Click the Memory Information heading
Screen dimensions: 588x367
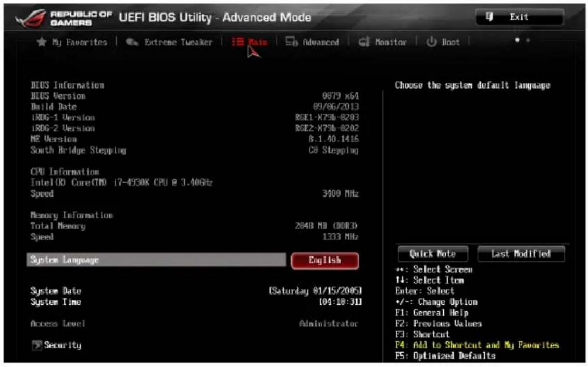pos(72,215)
